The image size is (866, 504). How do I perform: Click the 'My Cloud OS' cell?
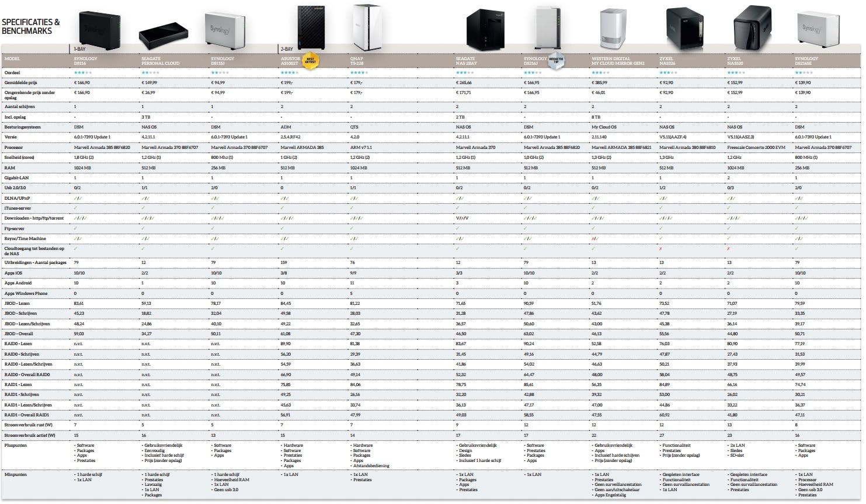pyautogui.click(x=604, y=127)
